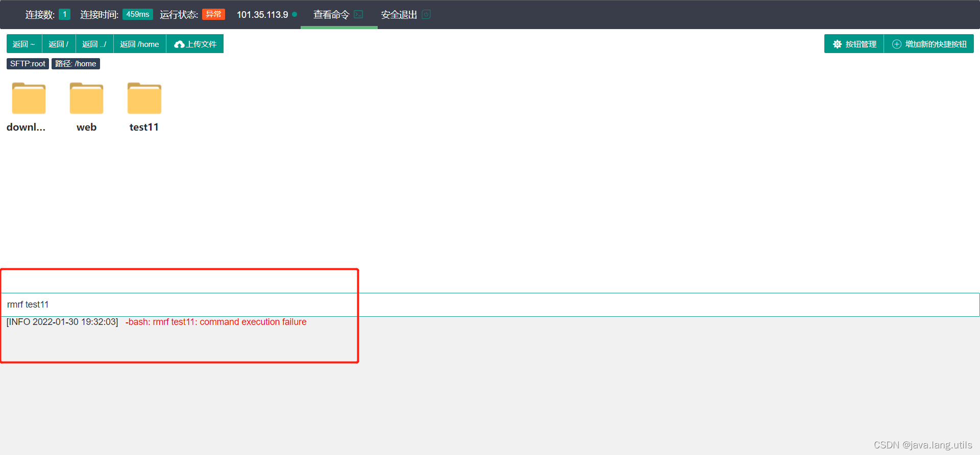Click the power icon beside 安全退出
Viewport: 980px width, 455px height.
coord(426,14)
